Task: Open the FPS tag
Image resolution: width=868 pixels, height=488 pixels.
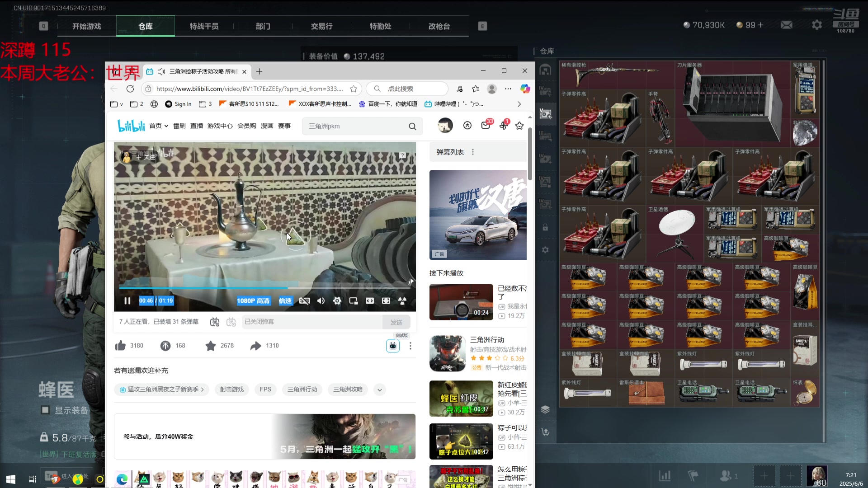Action: tap(266, 389)
